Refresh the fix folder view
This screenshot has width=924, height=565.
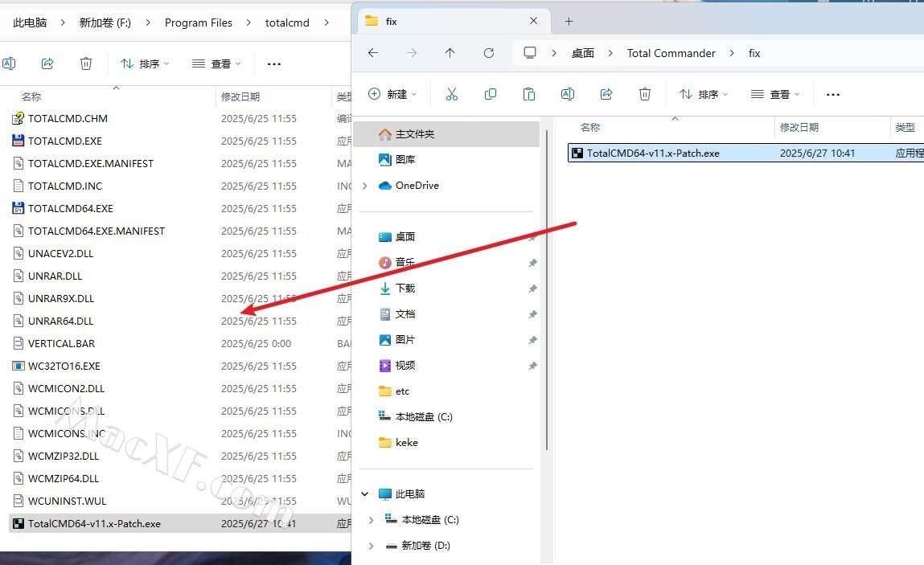coord(488,53)
